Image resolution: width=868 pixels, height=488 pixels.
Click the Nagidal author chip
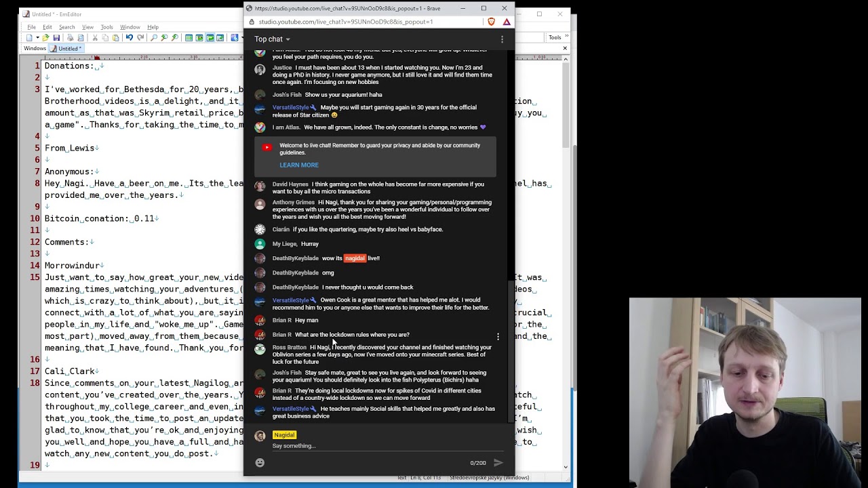click(x=284, y=434)
